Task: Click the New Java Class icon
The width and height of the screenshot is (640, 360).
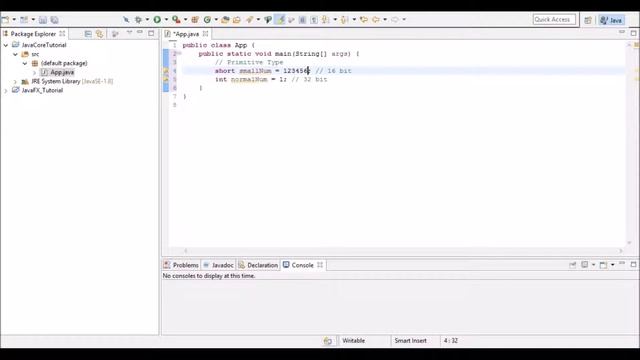Action: [x=207, y=19]
